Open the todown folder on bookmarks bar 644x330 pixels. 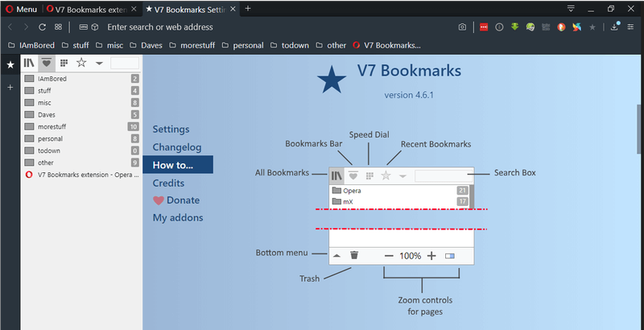click(290, 46)
